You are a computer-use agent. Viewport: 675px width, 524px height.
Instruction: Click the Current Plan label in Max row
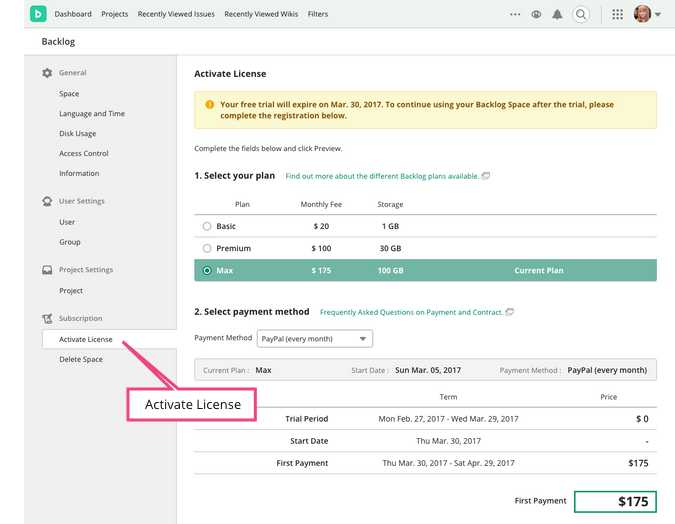539,270
